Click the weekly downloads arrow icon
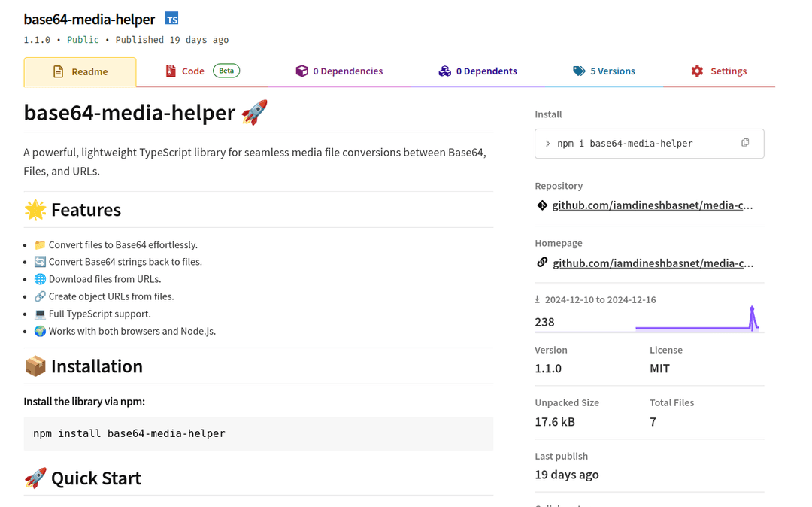Viewport: 812px width, 507px height. pyautogui.click(x=538, y=299)
